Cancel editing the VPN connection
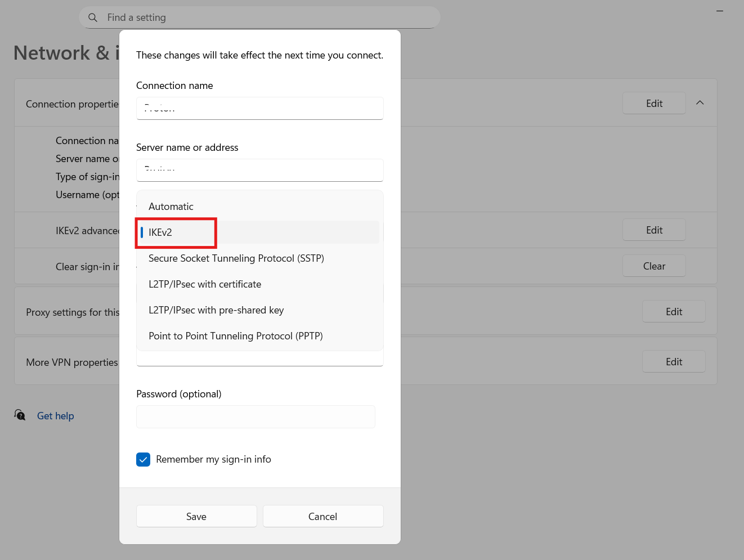This screenshot has width=744, height=560. click(322, 516)
